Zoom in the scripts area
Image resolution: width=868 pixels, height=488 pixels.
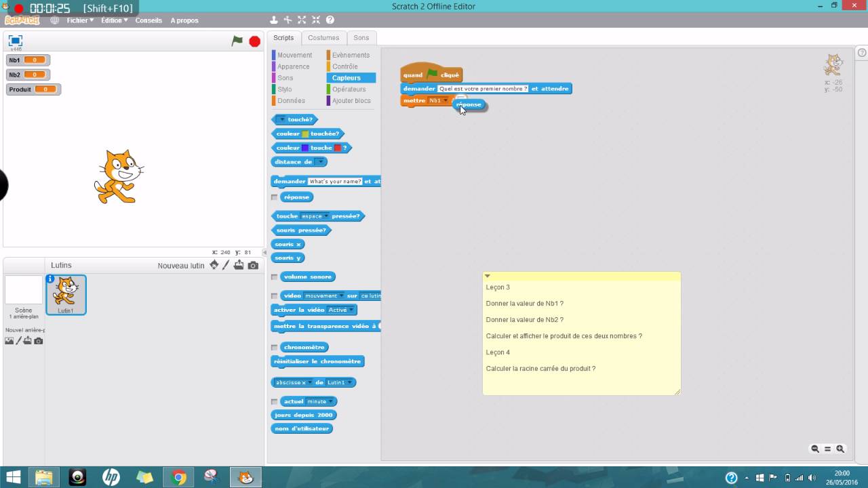click(840, 449)
